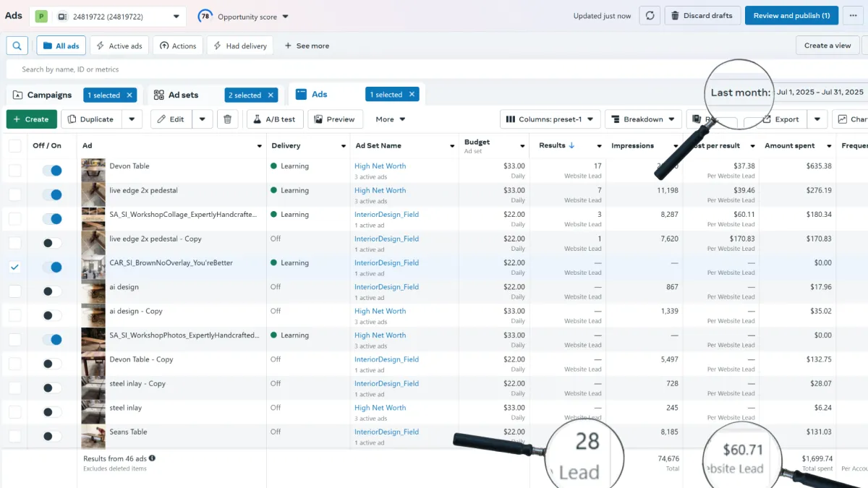This screenshot has height=488, width=868.
Task: Click the refresh data icon
Action: [649, 16]
